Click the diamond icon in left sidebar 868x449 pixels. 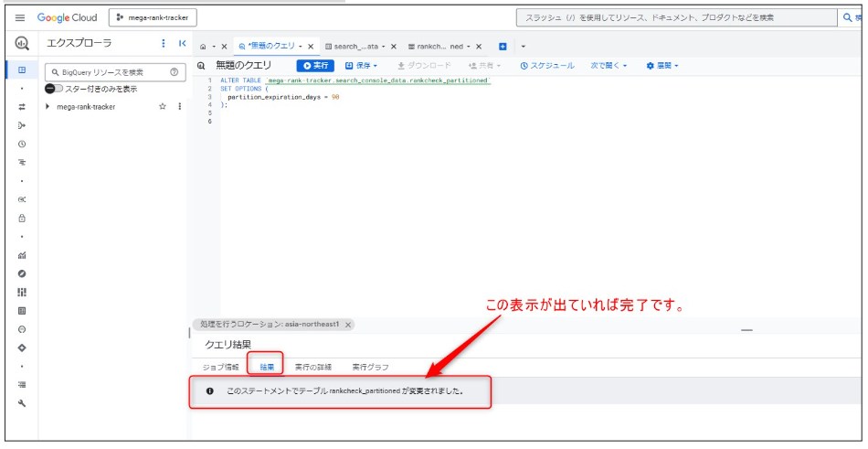point(22,348)
